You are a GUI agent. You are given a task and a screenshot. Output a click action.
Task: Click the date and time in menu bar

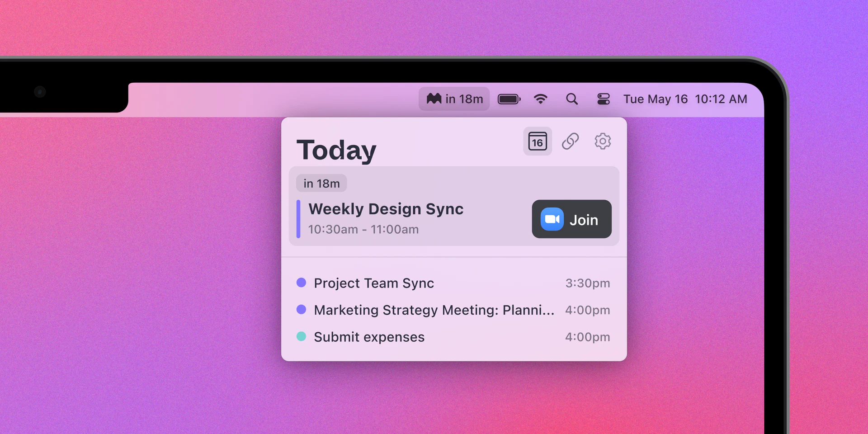685,99
